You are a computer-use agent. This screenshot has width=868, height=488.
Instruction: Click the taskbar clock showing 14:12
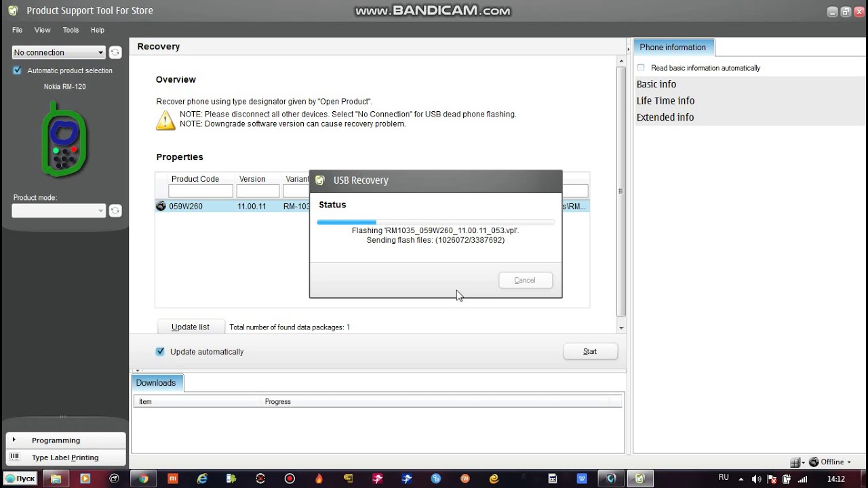click(x=836, y=479)
